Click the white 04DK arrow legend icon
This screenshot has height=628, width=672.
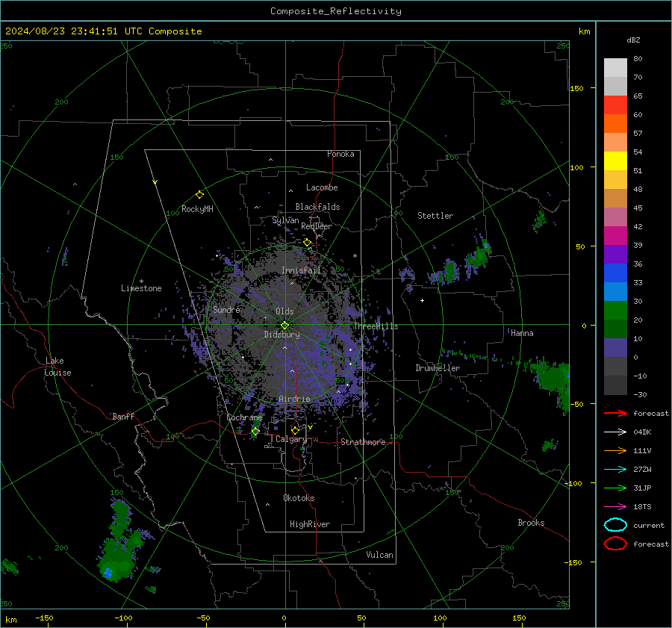click(x=615, y=432)
